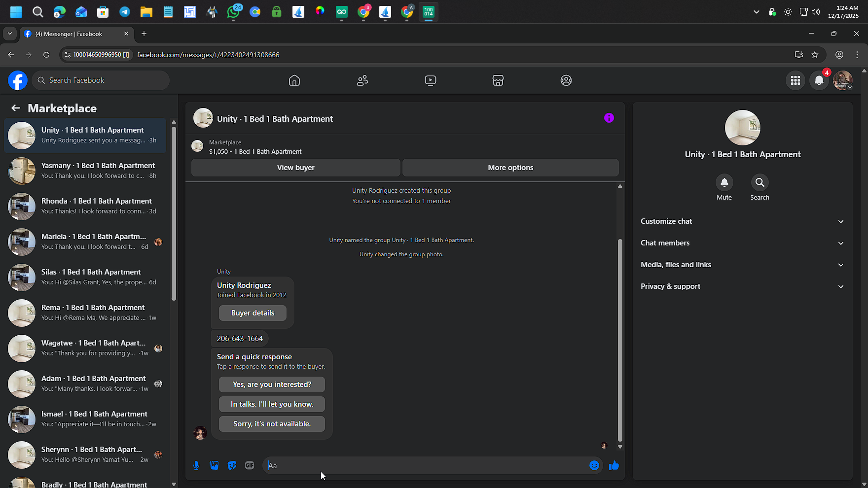Click the Marketplace listing $1,050 banner

pyautogui.click(x=405, y=146)
